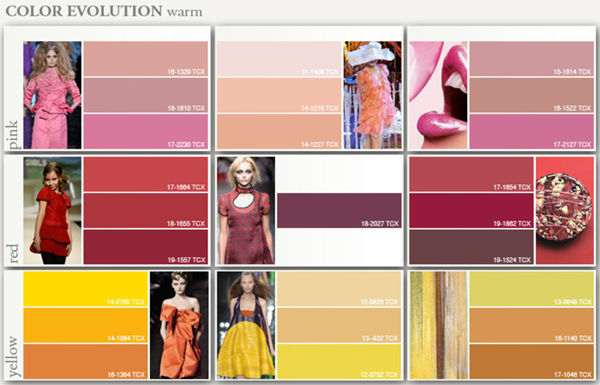600x385 pixels.
Task: Pick the 17-1654 TCX muted red swatch
Action: (x=471, y=174)
